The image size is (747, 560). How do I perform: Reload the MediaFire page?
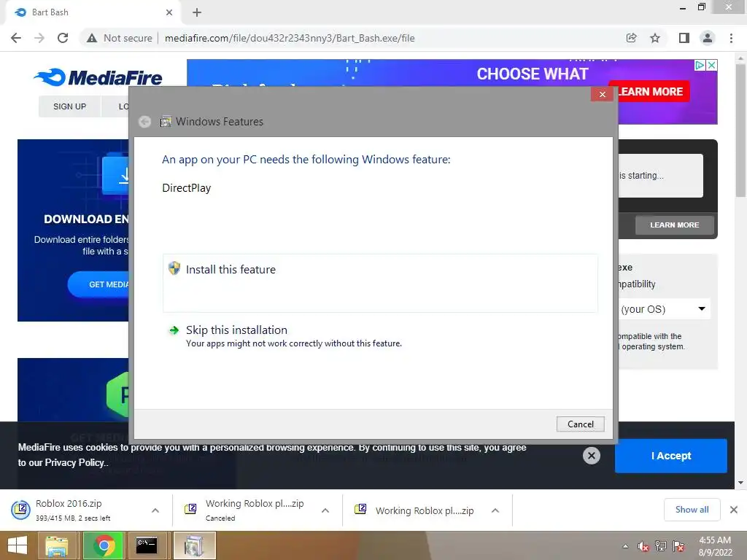tap(63, 38)
